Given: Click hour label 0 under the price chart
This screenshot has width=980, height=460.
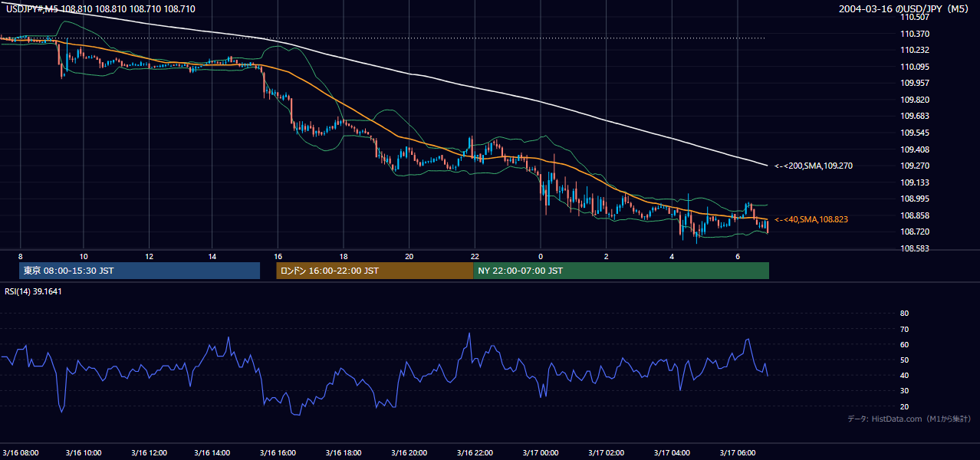Looking at the screenshot, I should click(x=541, y=256).
